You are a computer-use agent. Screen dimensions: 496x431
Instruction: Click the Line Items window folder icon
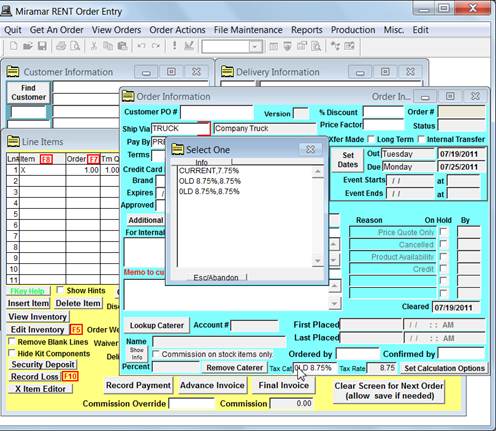[13, 141]
